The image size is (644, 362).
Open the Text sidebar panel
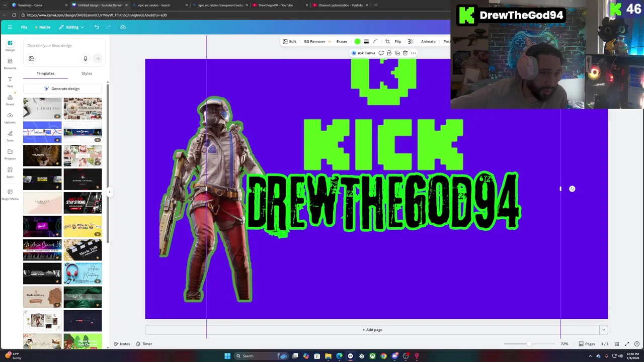(x=10, y=82)
